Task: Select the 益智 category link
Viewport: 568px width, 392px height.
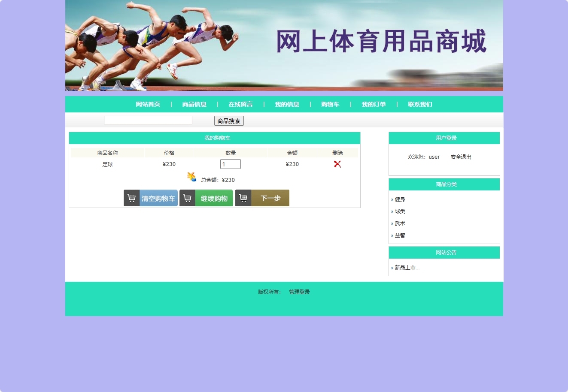Action: [400, 235]
